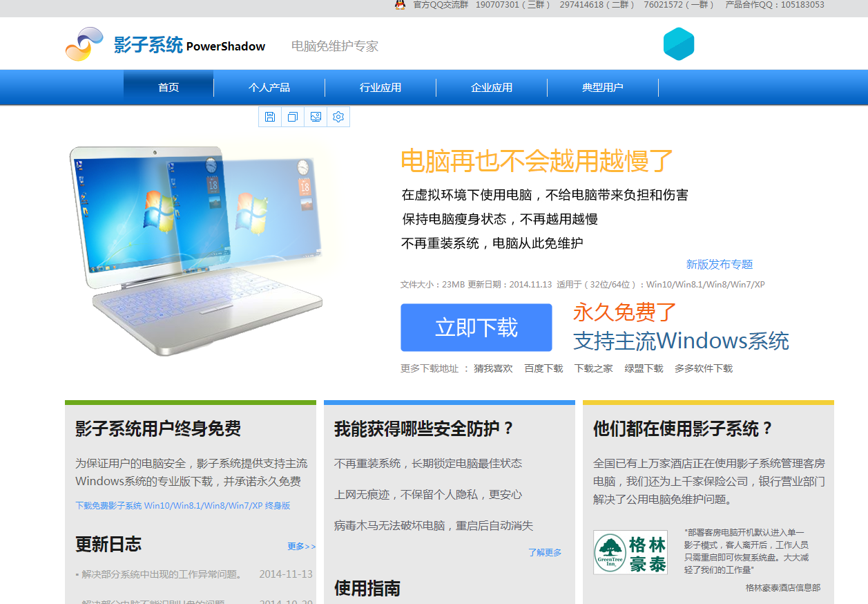Open the 典型用户 navigation item
The height and width of the screenshot is (604, 868).
603,87
